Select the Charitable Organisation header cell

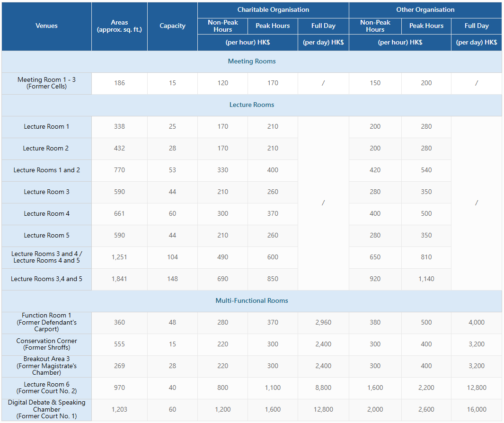273,9
